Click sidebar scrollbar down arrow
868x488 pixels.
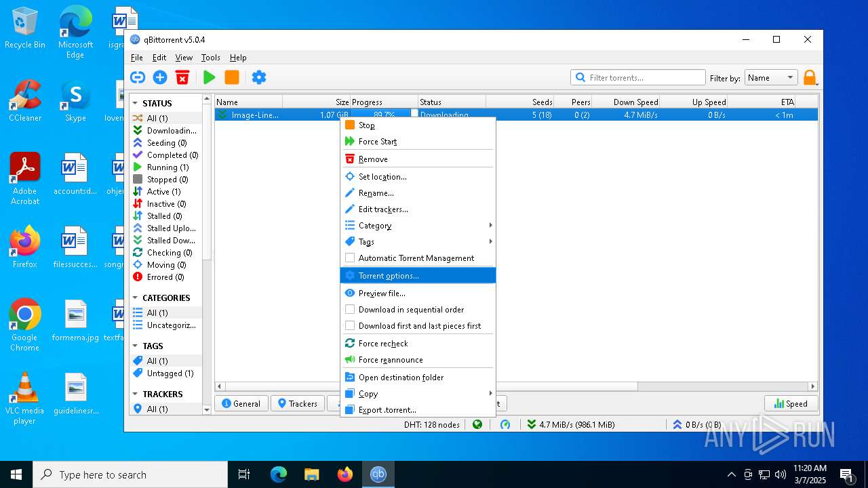tap(207, 410)
